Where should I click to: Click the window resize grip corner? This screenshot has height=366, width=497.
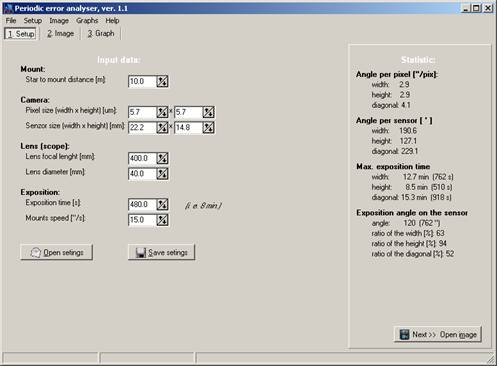pos(491,359)
